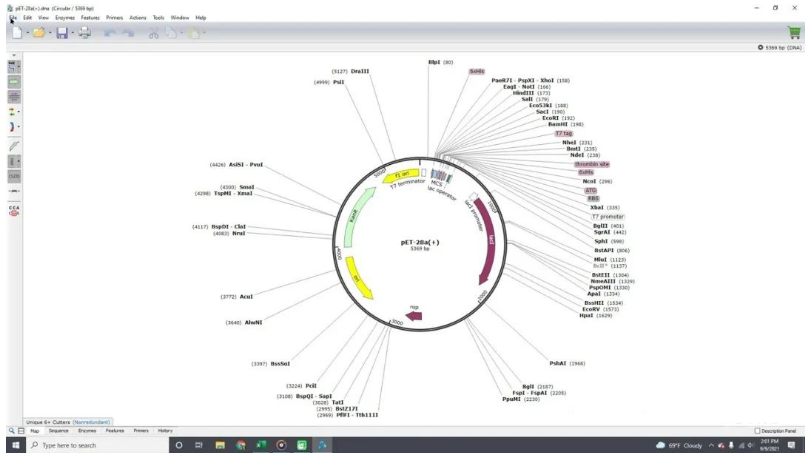Toggle the Description Panel checkbox
This screenshot has height=456, width=809.
coord(758,430)
